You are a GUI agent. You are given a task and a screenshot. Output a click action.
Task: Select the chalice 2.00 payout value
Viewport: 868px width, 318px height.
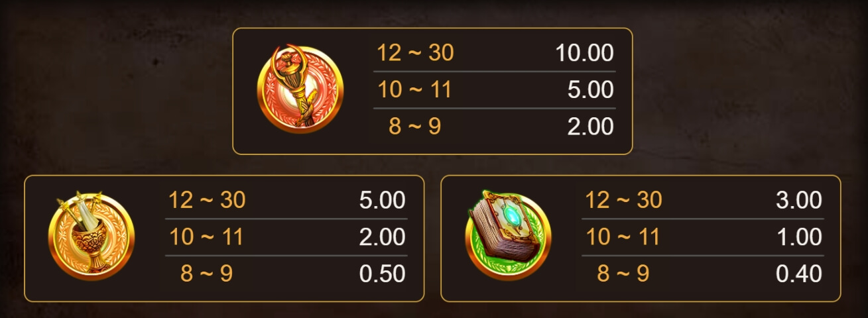click(x=382, y=237)
